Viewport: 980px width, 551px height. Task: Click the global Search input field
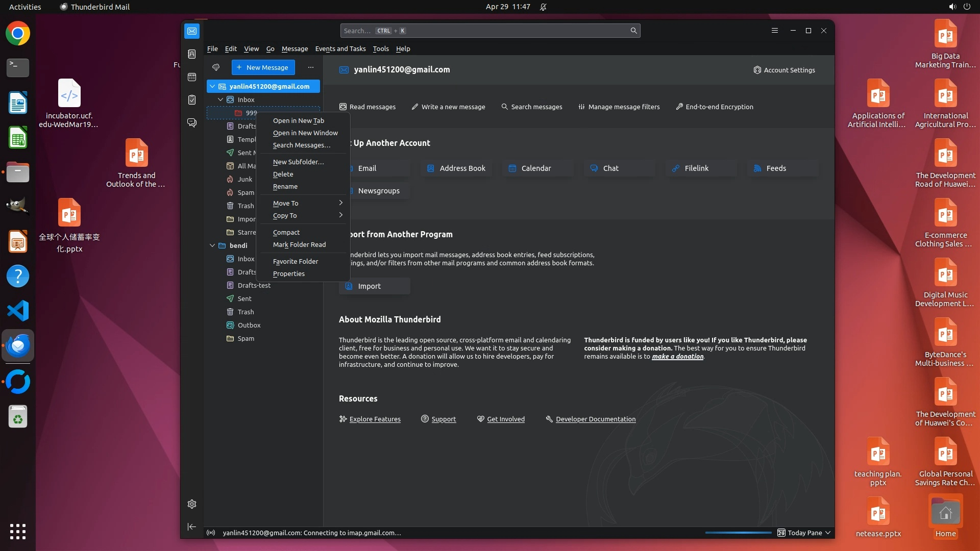click(485, 31)
